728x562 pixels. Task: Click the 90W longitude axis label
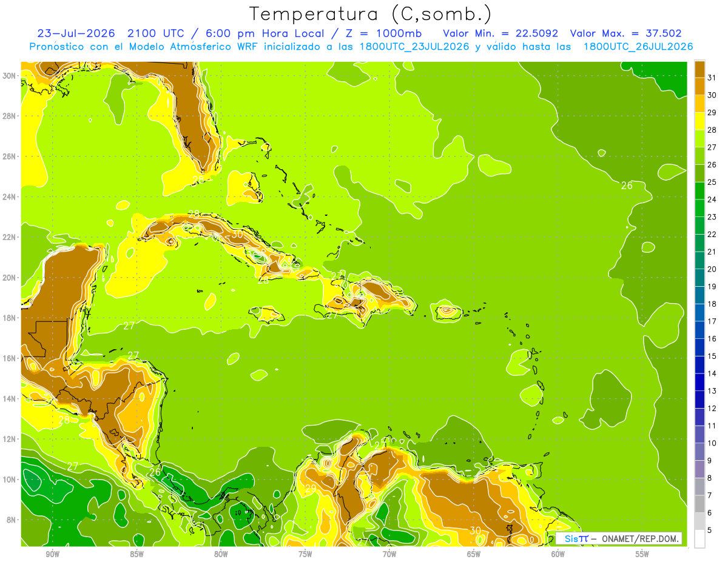(x=52, y=554)
